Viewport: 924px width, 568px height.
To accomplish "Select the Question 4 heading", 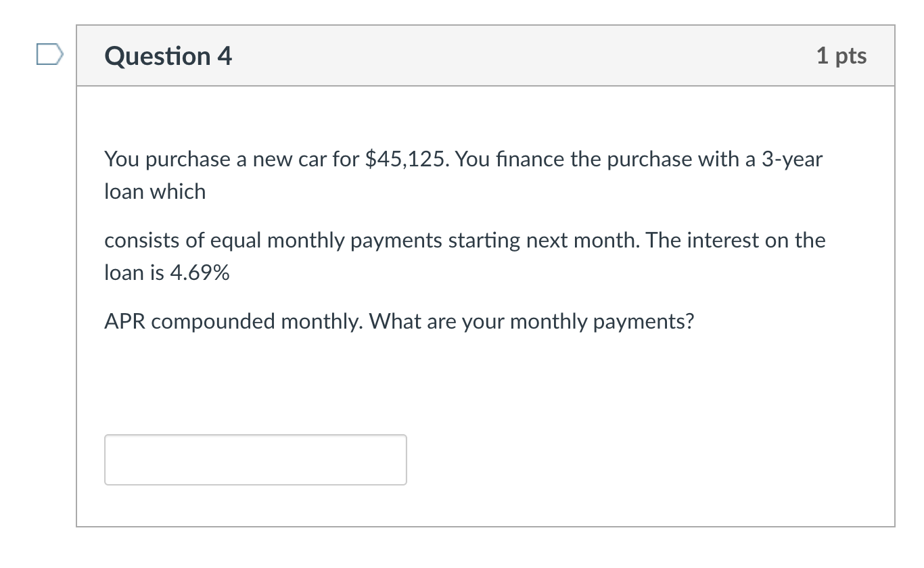I will tap(168, 56).
